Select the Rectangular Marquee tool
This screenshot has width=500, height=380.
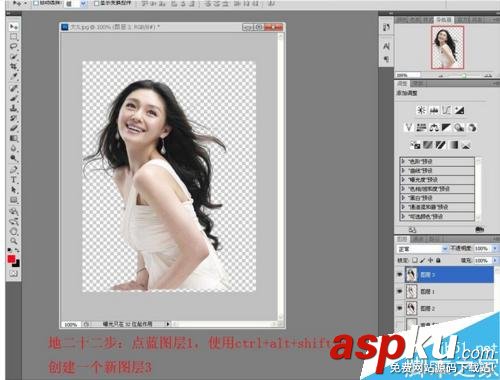tap(14, 36)
